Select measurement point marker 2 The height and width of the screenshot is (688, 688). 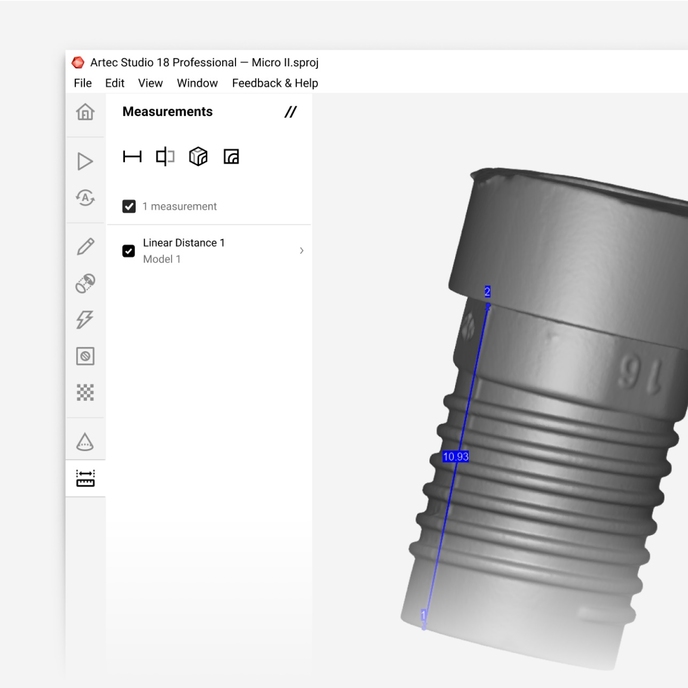pos(487,292)
